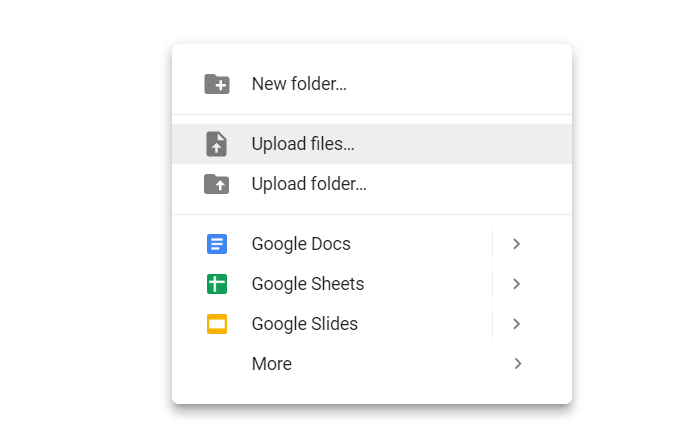Pick the "Google Slides" text label
Viewport: 677px width, 432px height.
(x=305, y=324)
